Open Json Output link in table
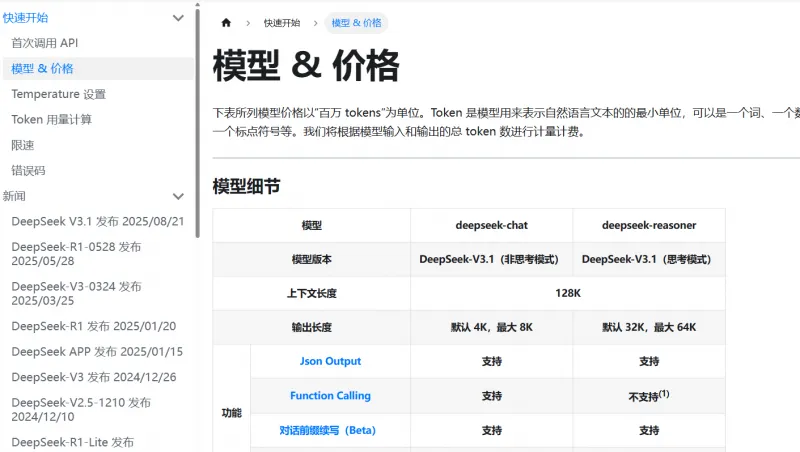800x452 pixels. [330, 361]
